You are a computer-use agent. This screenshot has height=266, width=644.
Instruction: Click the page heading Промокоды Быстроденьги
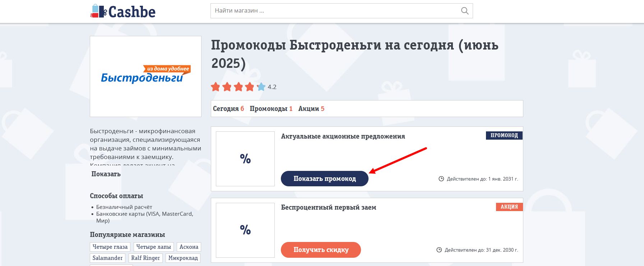tap(355, 54)
